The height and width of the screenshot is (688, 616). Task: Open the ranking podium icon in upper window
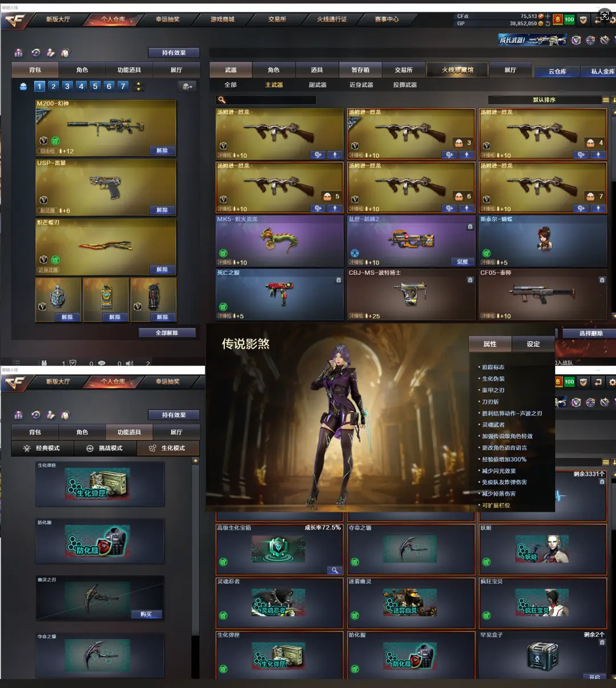click(x=19, y=52)
